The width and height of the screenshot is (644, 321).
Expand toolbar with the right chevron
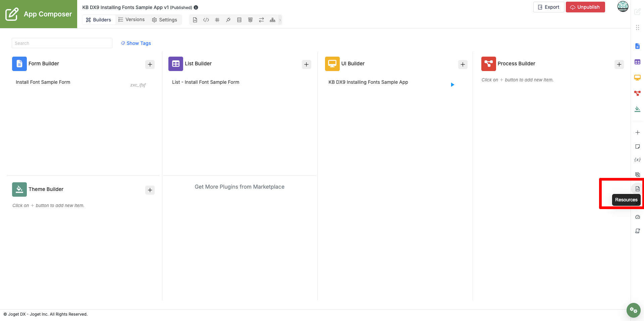click(280, 20)
